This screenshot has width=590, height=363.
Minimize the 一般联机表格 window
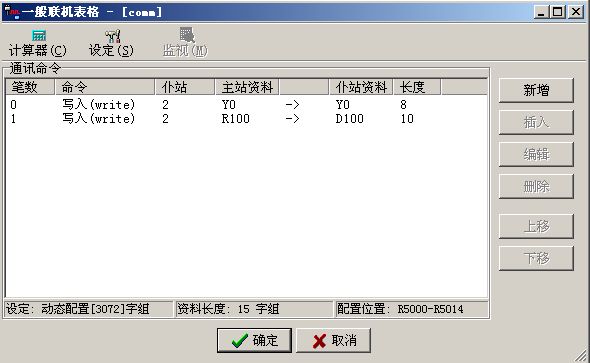pyautogui.click(x=541, y=12)
